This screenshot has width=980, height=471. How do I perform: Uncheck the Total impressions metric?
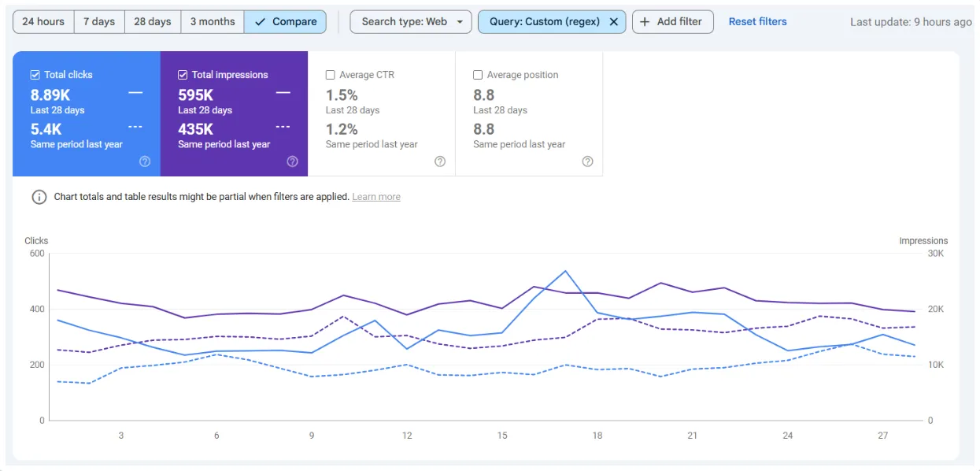pos(183,74)
